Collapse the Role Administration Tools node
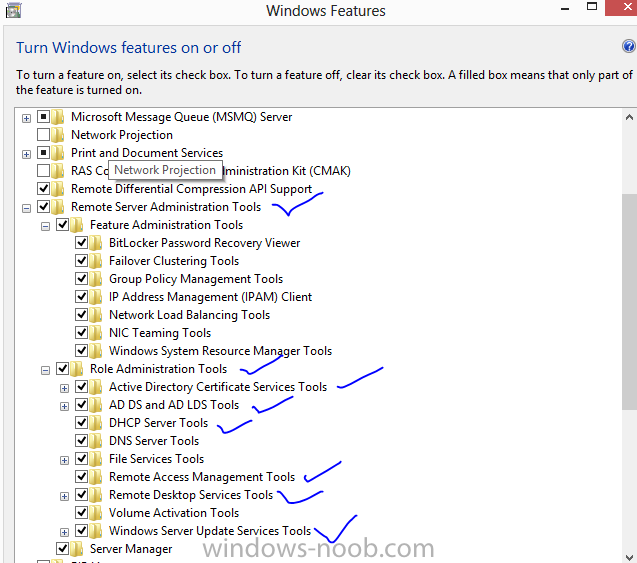Screen dimensions: 637x563 point(46,370)
